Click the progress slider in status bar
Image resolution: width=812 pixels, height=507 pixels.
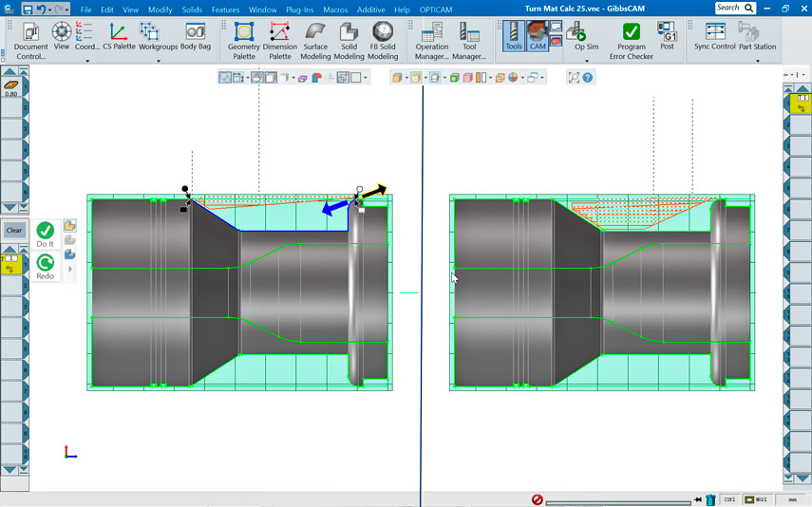pyautogui.click(x=617, y=500)
